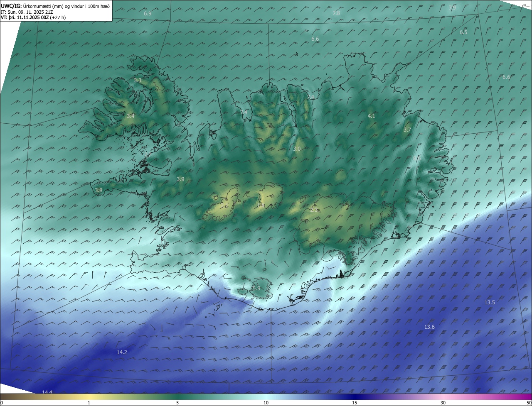The height and width of the screenshot is (406, 532).
Task: Click the 'UWC/IG: Úrkomumætti (mm)' title line
Action: click(55, 6)
